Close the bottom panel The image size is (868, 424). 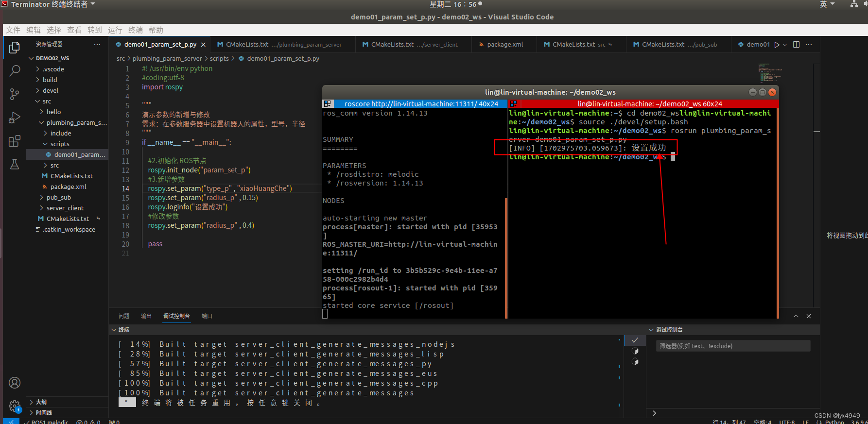coord(809,316)
